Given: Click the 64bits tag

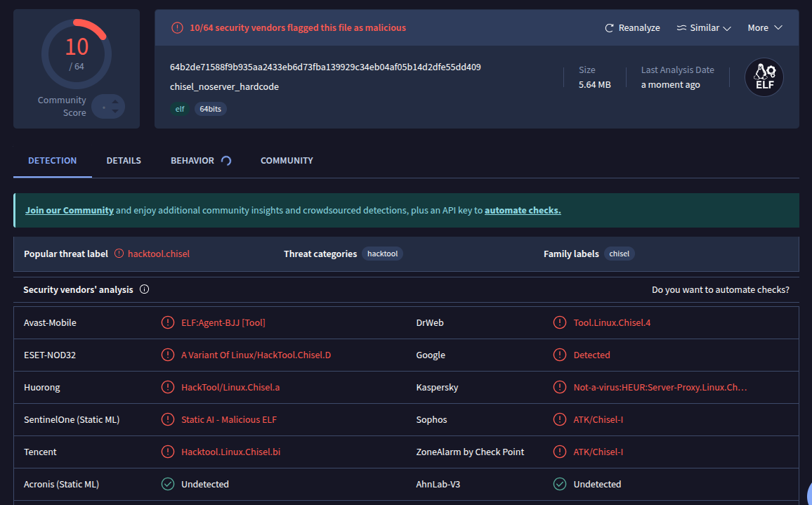Looking at the screenshot, I should [210, 109].
